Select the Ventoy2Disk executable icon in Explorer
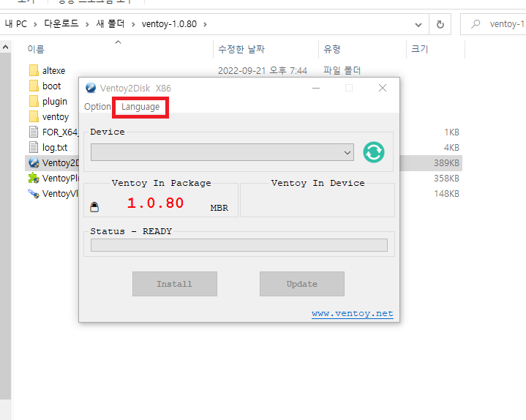Screen dimensions: 526x420 pyautogui.click(x=34, y=162)
